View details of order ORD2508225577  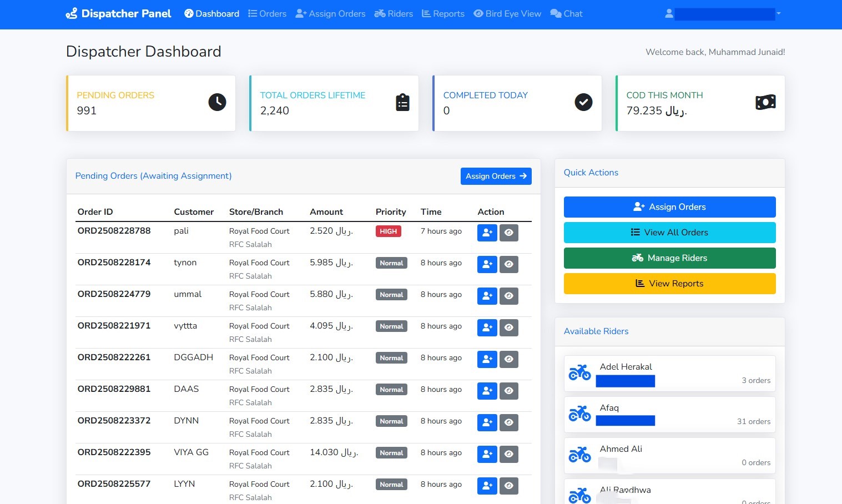click(509, 486)
